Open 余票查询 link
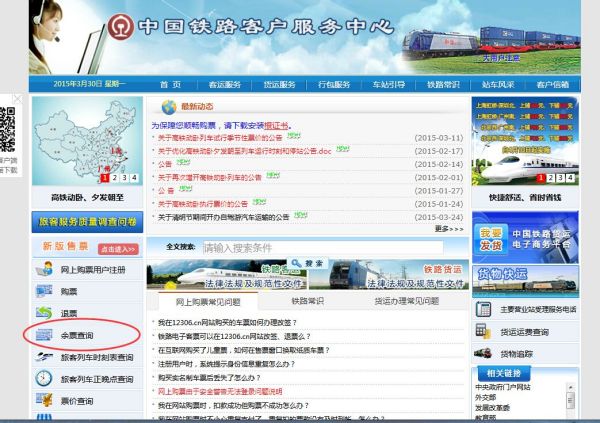This screenshot has width=600, height=423. click(x=77, y=335)
